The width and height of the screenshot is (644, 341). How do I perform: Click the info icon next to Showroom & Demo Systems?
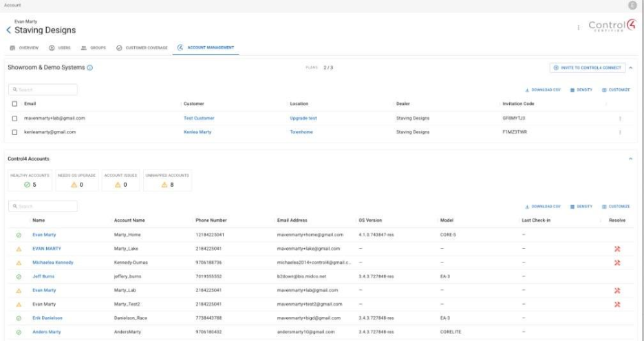pos(90,68)
